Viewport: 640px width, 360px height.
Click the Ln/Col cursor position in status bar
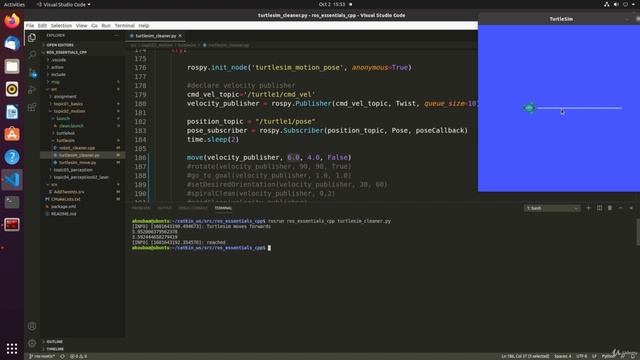[x=525, y=356]
